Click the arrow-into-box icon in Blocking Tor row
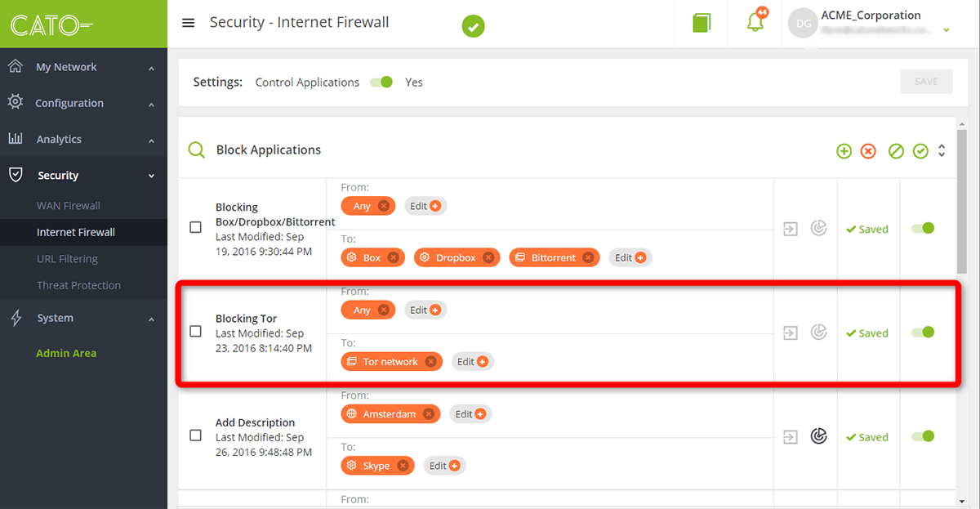 tap(790, 333)
